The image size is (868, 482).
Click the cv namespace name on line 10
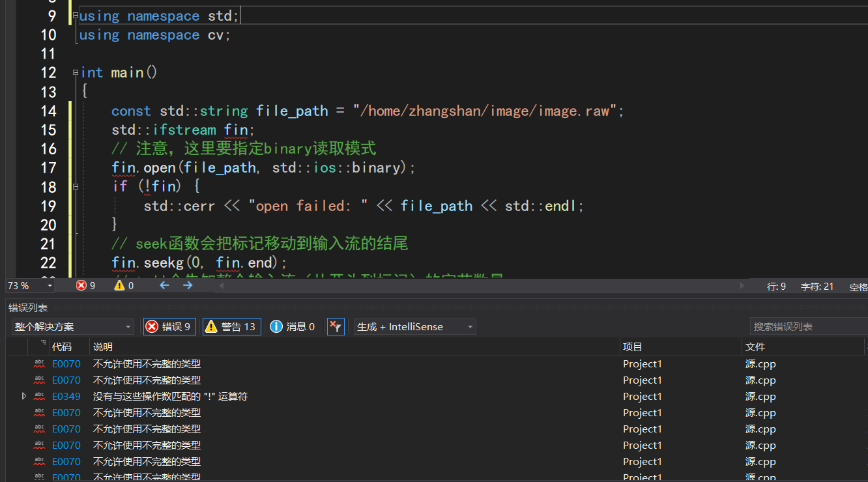[216, 35]
